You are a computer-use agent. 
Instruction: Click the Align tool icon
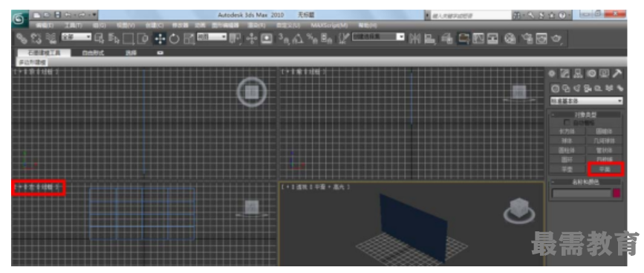pyautogui.click(x=429, y=39)
